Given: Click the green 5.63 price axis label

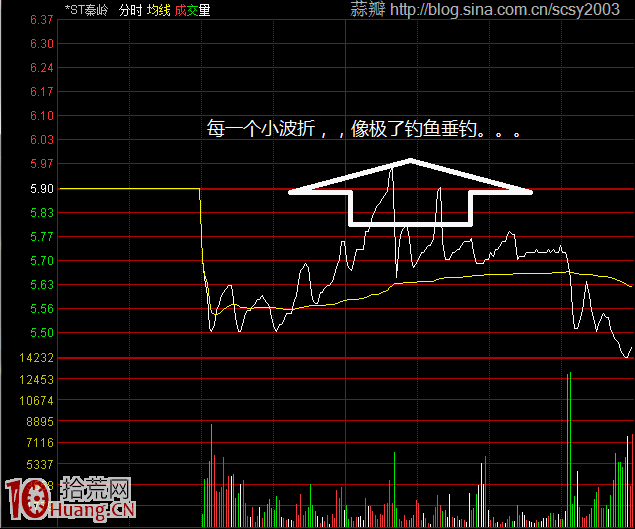Looking at the screenshot, I should pos(42,284).
